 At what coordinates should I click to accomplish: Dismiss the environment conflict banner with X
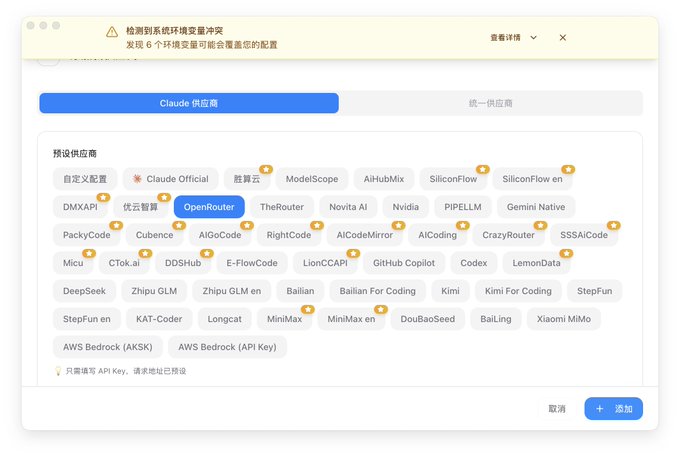tap(562, 38)
